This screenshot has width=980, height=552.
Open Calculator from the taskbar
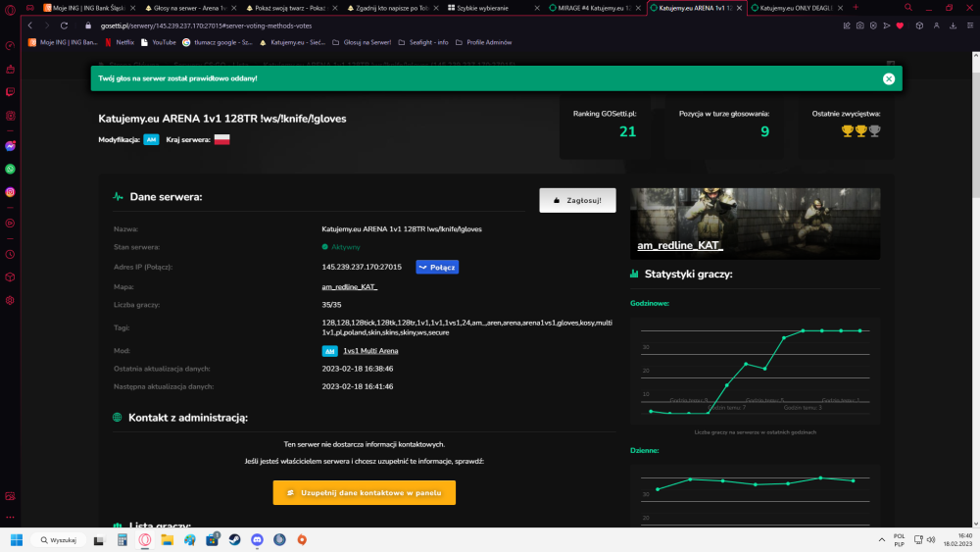click(x=122, y=540)
